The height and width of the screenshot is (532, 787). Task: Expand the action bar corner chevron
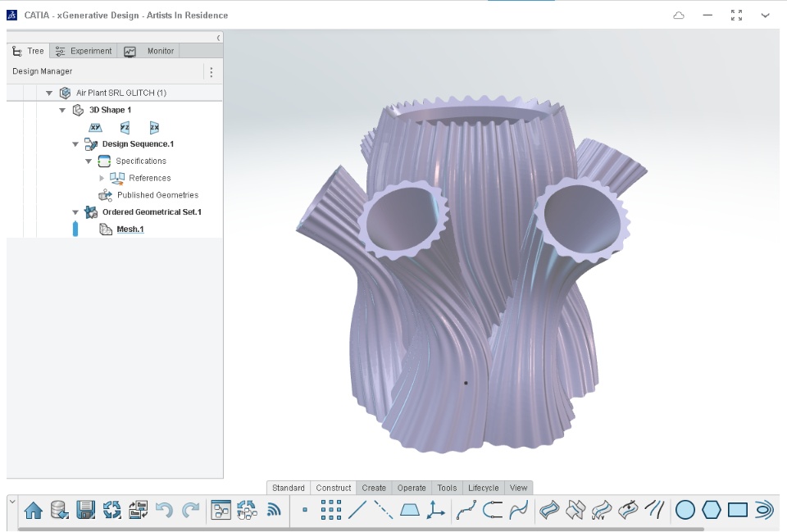pyautogui.click(x=12, y=501)
